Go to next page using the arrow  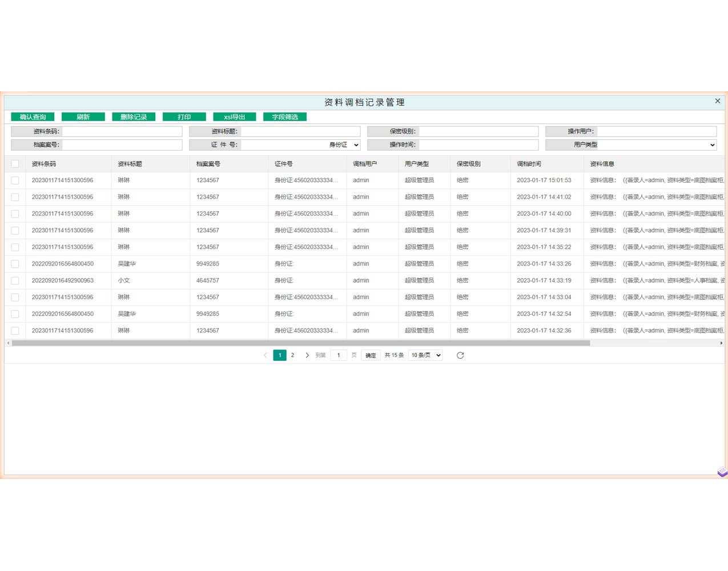click(307, 355)
